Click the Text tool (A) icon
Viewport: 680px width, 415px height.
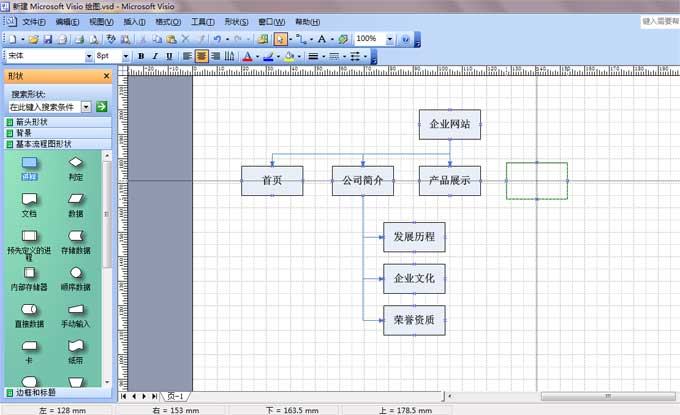click(x=323, y=39)
